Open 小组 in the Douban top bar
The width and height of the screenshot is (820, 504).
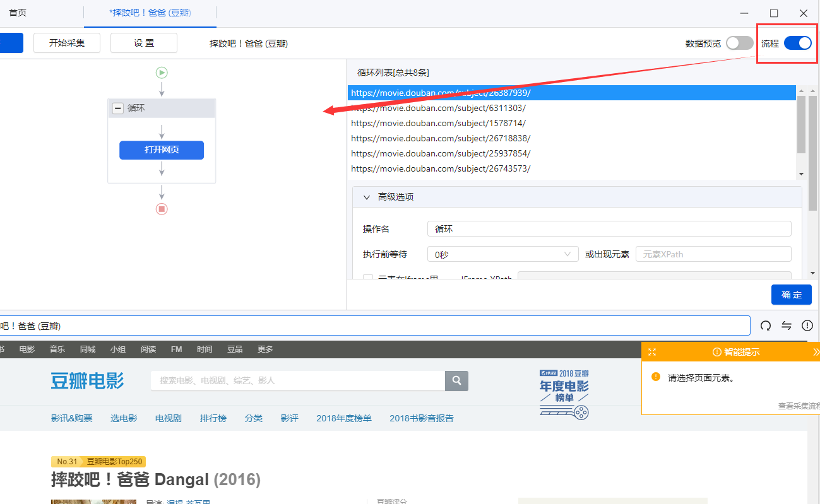(118, 349)
